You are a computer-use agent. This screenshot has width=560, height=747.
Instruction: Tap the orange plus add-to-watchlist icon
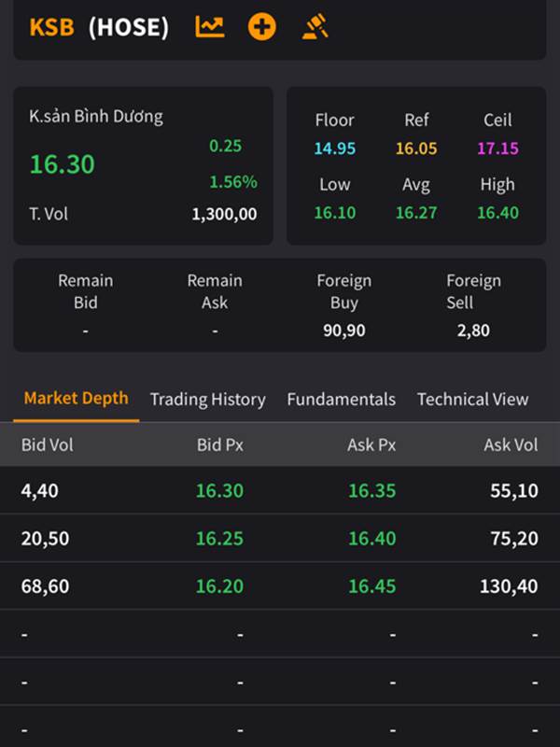pyautogui.click(x=262, y=27)
